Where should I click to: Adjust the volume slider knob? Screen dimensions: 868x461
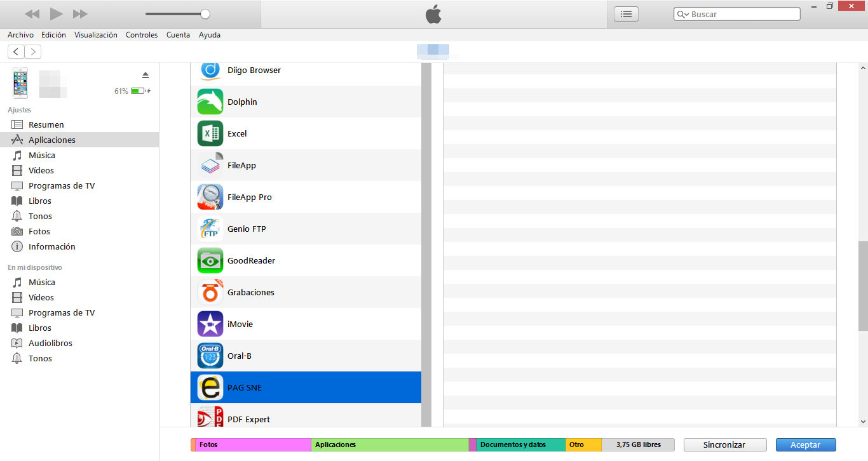(x=205, y=14)
